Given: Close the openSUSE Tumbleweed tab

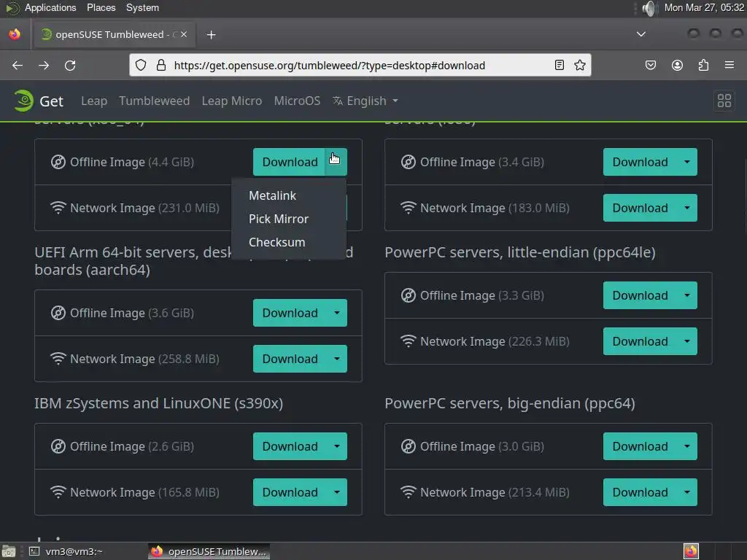Looking at the screenshot, I should coord(184,34).
